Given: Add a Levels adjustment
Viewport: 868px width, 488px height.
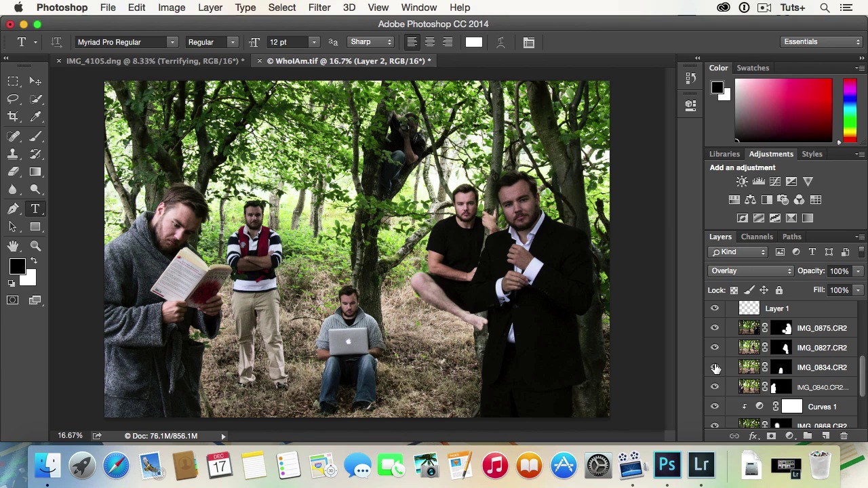Looking at the screenshot, I should coord(758,182).
